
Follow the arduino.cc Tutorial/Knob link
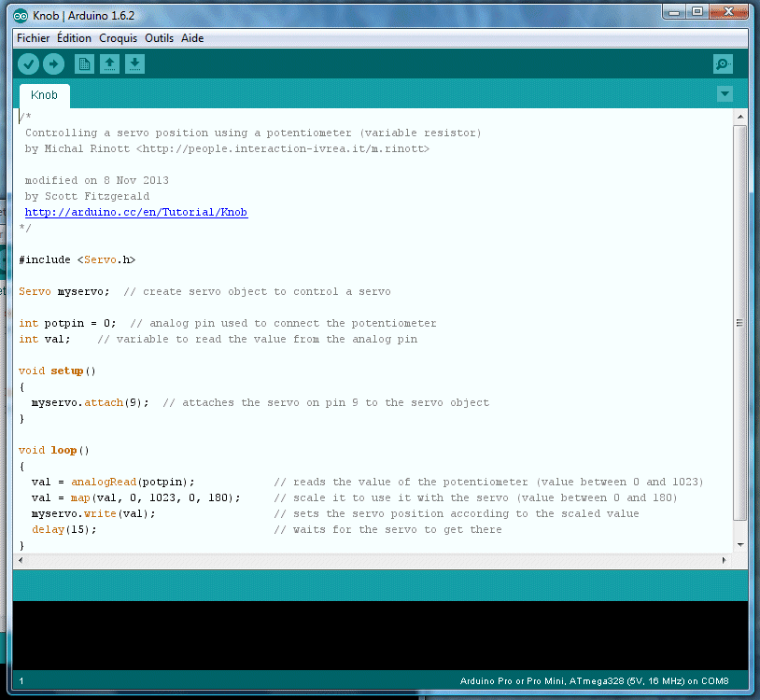coord(136,212)
